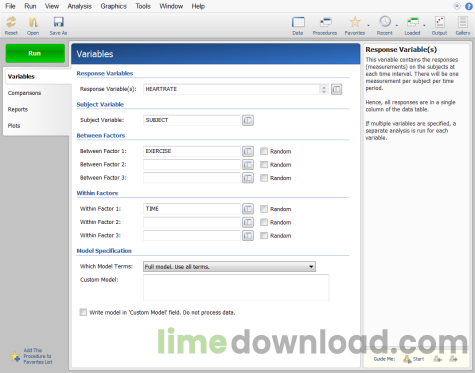Toggle Random checkbox for Within Factor 1
This screenshot has width=475, height=373.
pos(264,209)
